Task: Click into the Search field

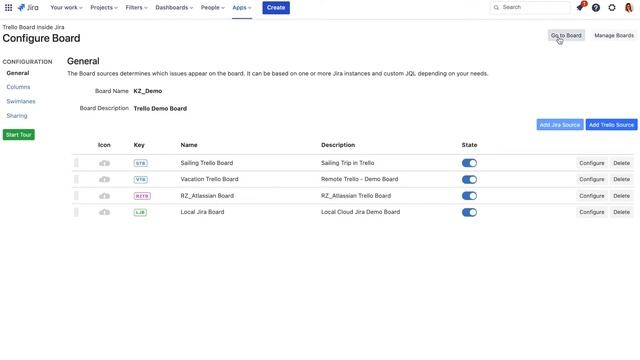Action: pos(530,7)
